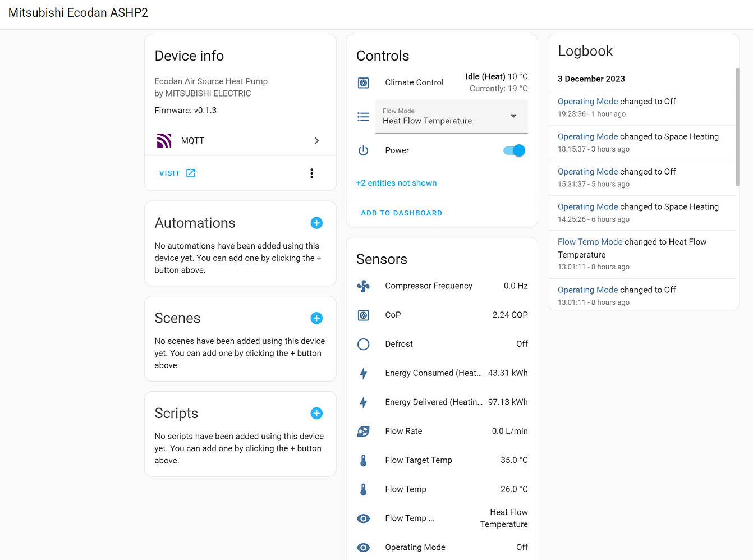Expand the MQTT integration chevron
Image resolution: width=753 pixels, height=560 pixels.
(x=316, y=141)
